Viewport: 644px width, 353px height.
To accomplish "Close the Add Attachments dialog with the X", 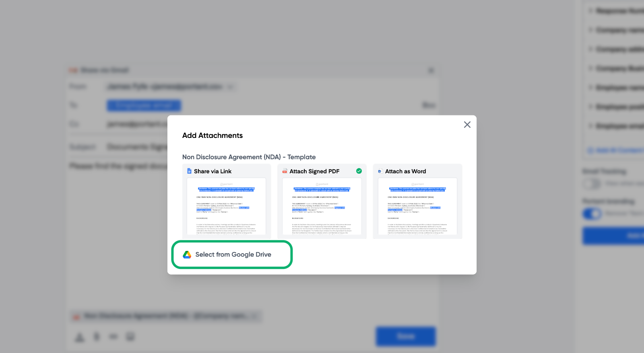I will 467,125.
